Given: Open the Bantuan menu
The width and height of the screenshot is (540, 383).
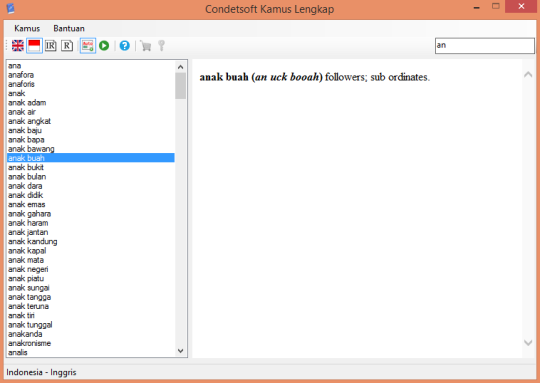Looking at the screenshot, I should tap(69, 29).
